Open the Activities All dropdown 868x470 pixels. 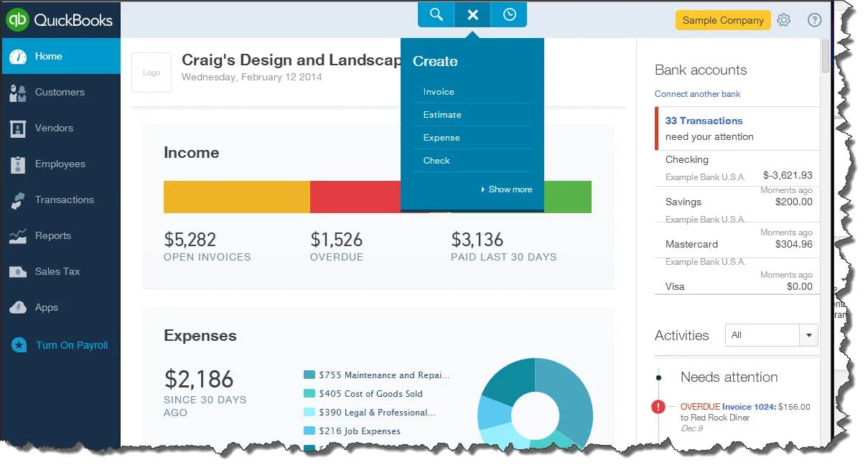[x=772, y=335]
